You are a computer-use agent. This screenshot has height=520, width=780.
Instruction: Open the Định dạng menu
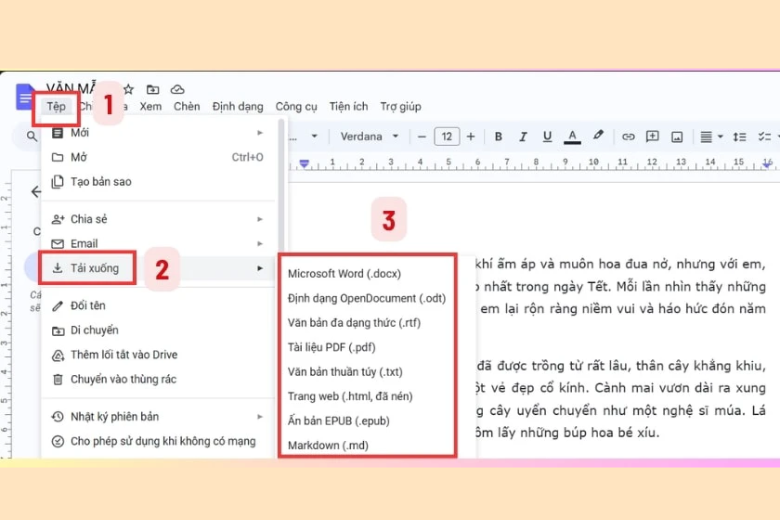pyautogui.click(x=238, y=106)
